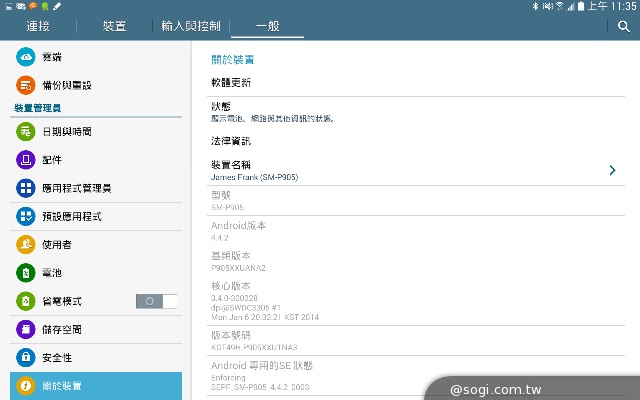Click the 備份與重設 backup icon
The height and width of the screenshot is (400, 640).
(26, 86)
